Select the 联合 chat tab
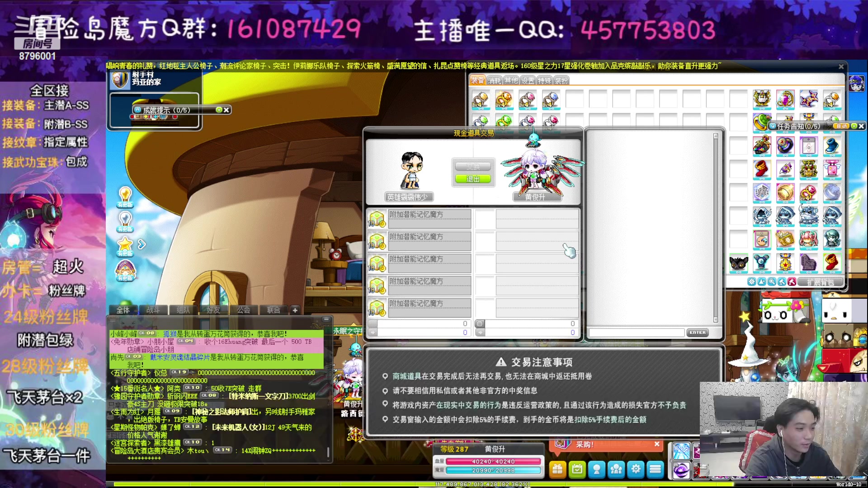 [x=274, y=310]
